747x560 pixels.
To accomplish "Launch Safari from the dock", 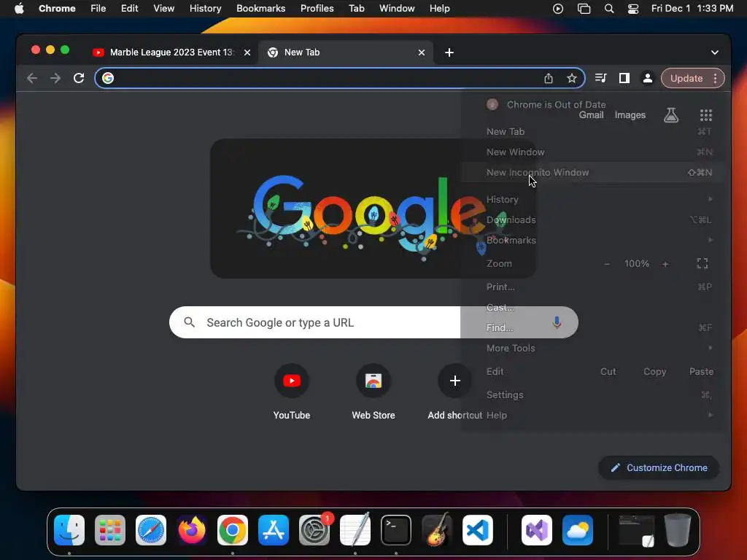I will (151, 530).
